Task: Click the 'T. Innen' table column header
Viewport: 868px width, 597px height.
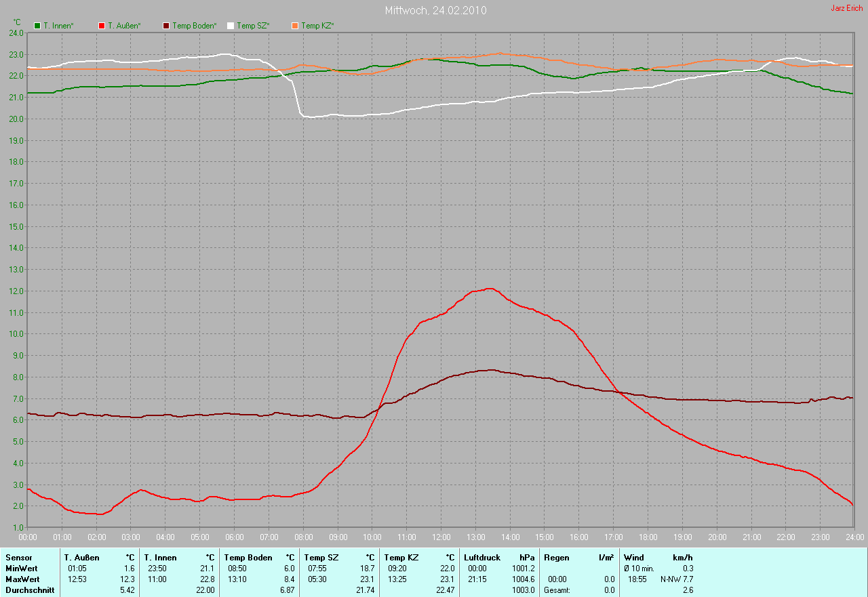Action: point(161,558)
